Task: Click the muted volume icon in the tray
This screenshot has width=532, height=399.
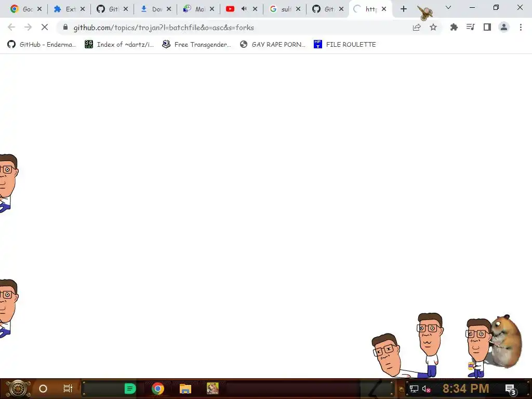Action: pyautogui.click(x=426, y=389)
